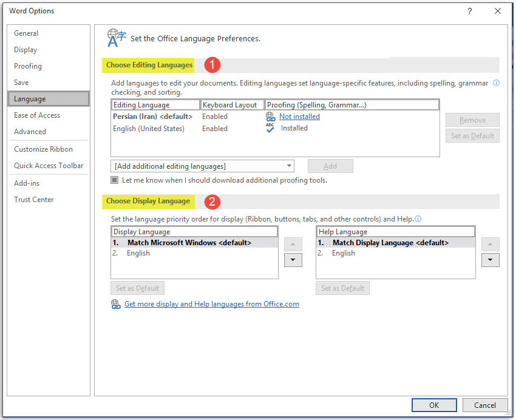Click info icon beside editing languages description

pyautogui.click(x=496, y=83)
